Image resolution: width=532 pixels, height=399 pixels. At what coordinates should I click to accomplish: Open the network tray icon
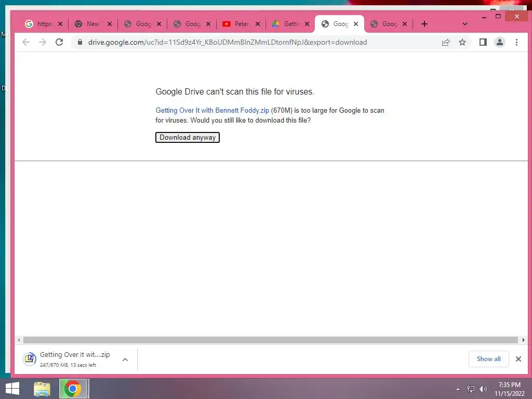[x=471, y=389]
